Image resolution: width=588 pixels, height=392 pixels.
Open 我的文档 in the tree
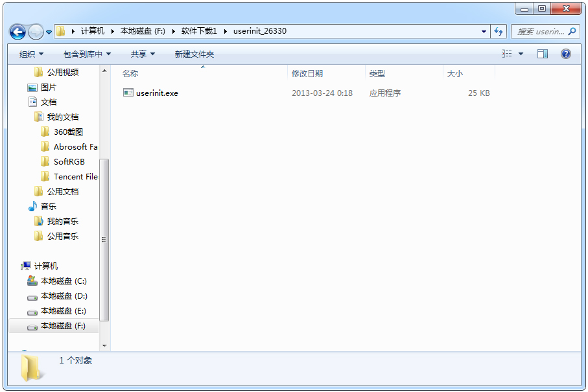click(x=63, y=117)
